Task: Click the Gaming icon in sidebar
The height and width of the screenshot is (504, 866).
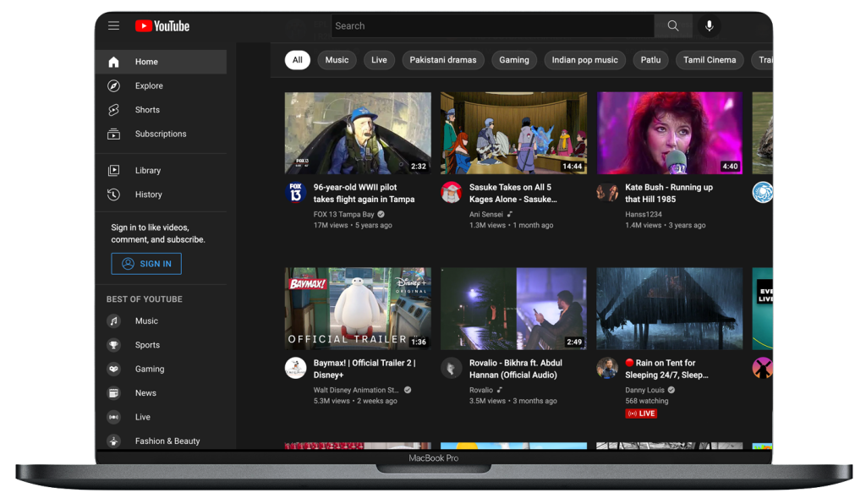Action: point(114,369)
